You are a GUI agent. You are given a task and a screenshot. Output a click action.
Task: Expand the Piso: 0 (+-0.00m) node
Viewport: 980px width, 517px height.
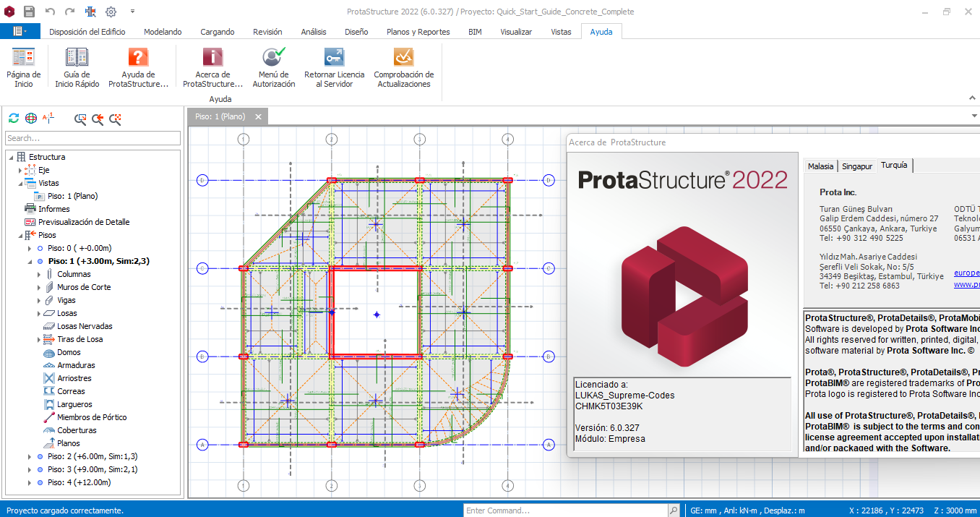tap(30, 248)
